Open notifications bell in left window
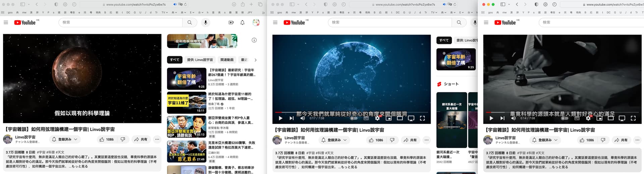 [243, 23]
